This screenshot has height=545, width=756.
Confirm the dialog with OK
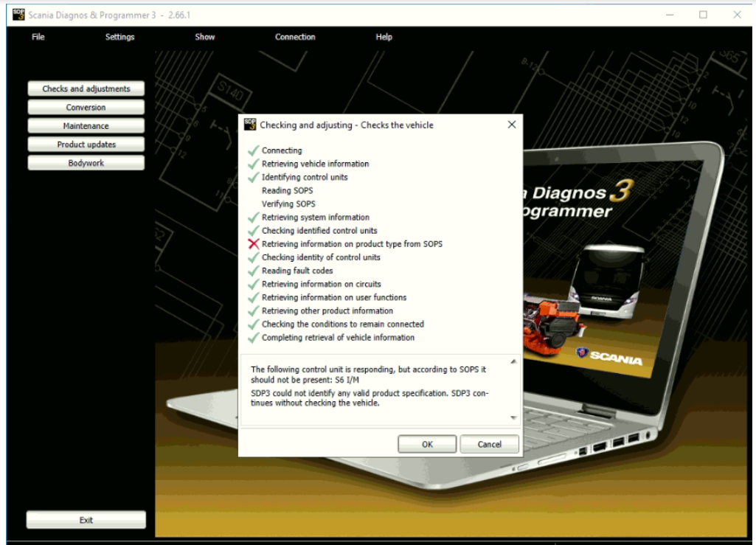[427, 444]
